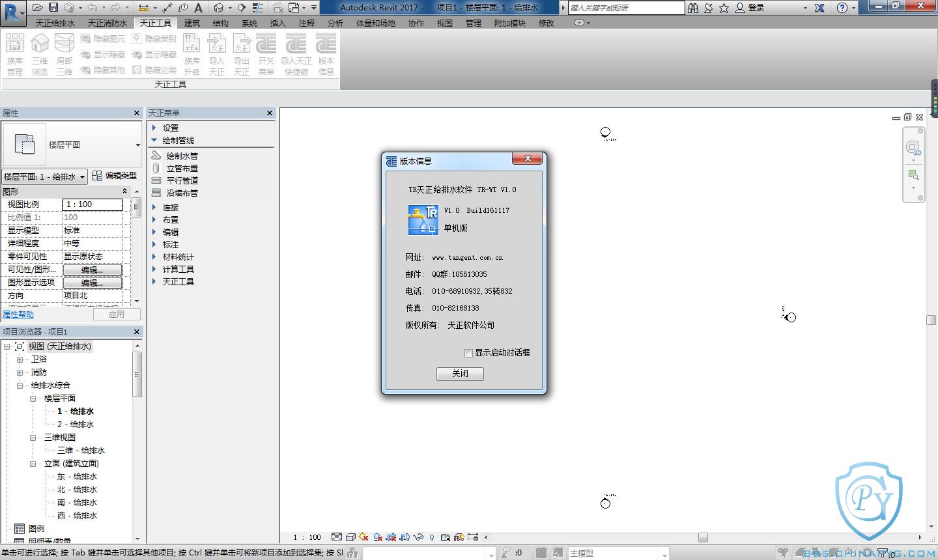Click the 2D navigation wheel icon in view
The image size is (938, 560).
pyautogui.click(x=913, y=148)
